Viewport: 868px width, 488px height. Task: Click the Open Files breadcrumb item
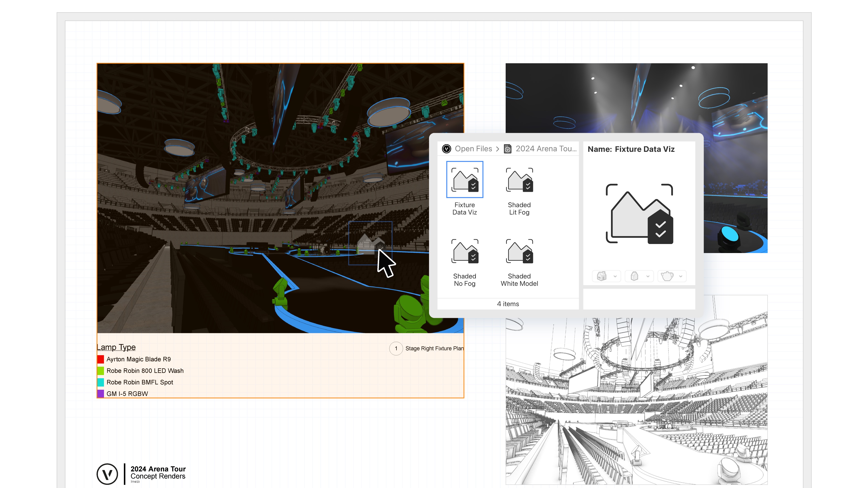pyautogui.click(x=473, y=148)
